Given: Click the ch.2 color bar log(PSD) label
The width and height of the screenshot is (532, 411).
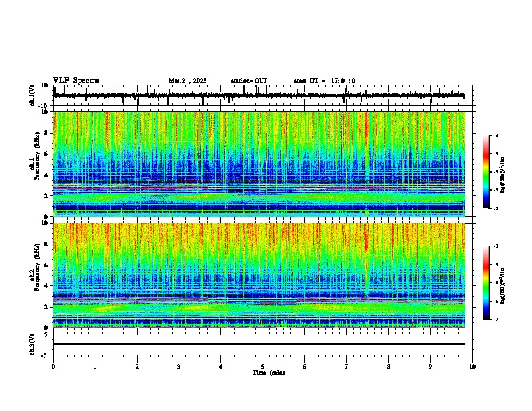Looking at the screenshot, I should click(x=503, y=285).
